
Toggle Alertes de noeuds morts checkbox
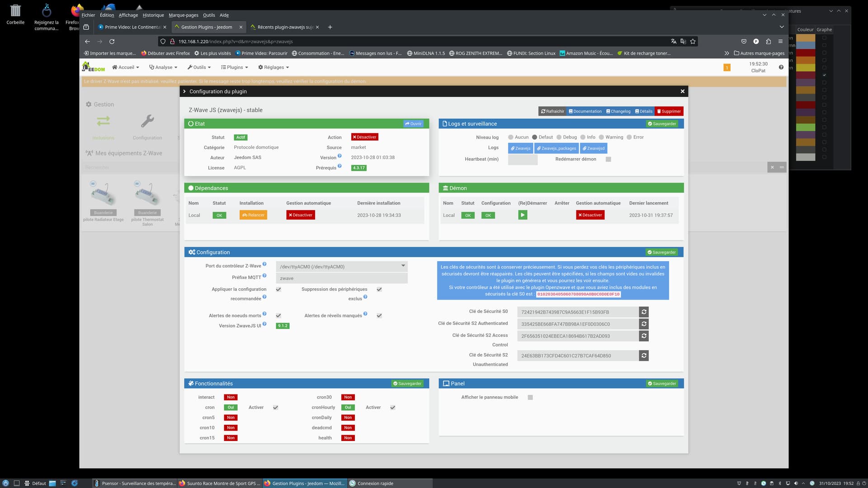tap(278, 315)
